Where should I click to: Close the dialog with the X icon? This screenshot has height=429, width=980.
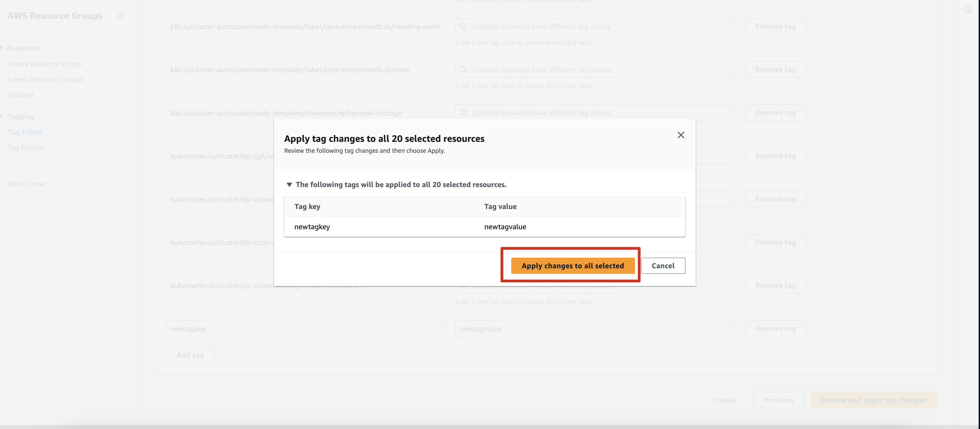pyautogui.click(x=681, y=135)
